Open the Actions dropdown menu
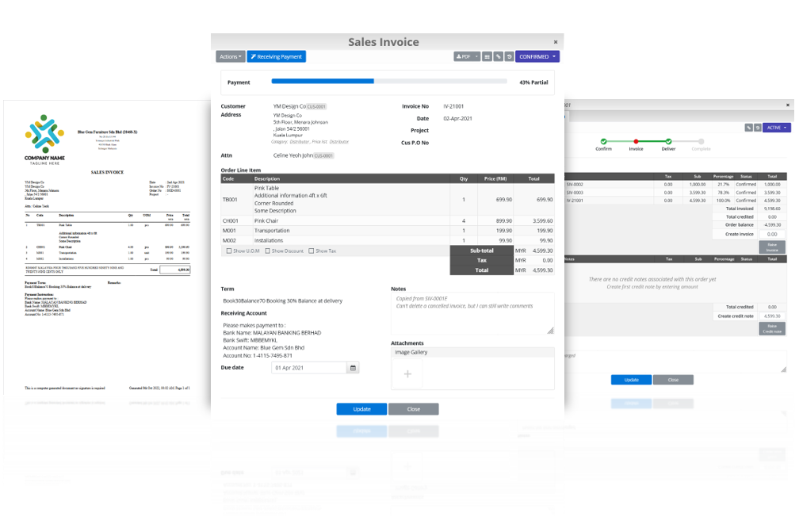799x532 pixels. [x=231, y=56]
